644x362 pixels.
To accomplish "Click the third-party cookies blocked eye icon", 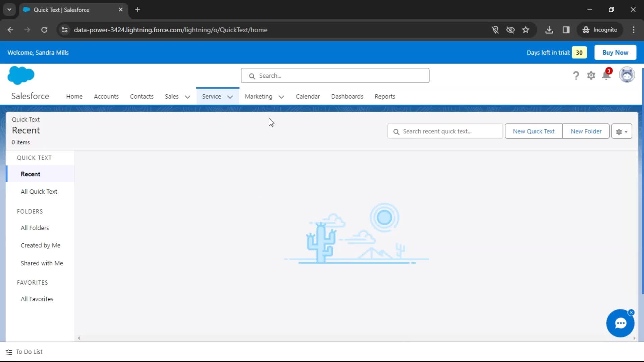I will [x=511, y=30].
